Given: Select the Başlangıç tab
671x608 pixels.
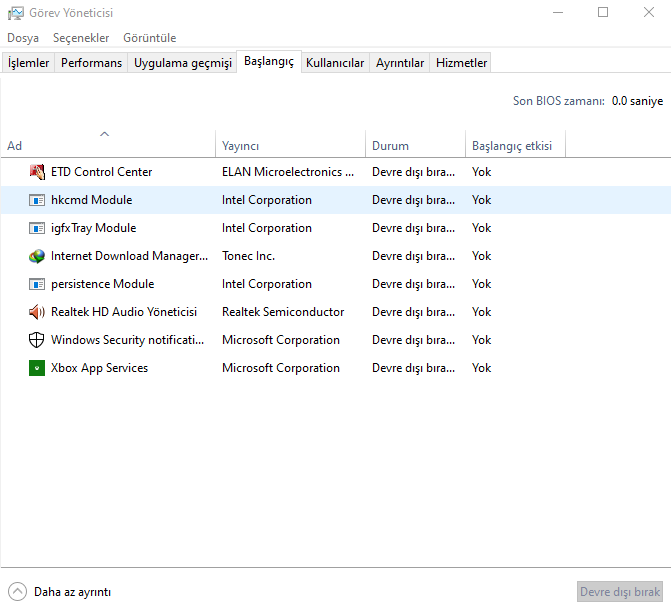Looking at the screenshot, I should pos(269,62).
